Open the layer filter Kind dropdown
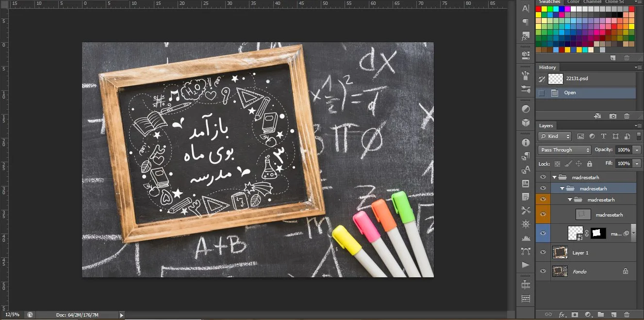The image size is (644, 320). [555, 136]
